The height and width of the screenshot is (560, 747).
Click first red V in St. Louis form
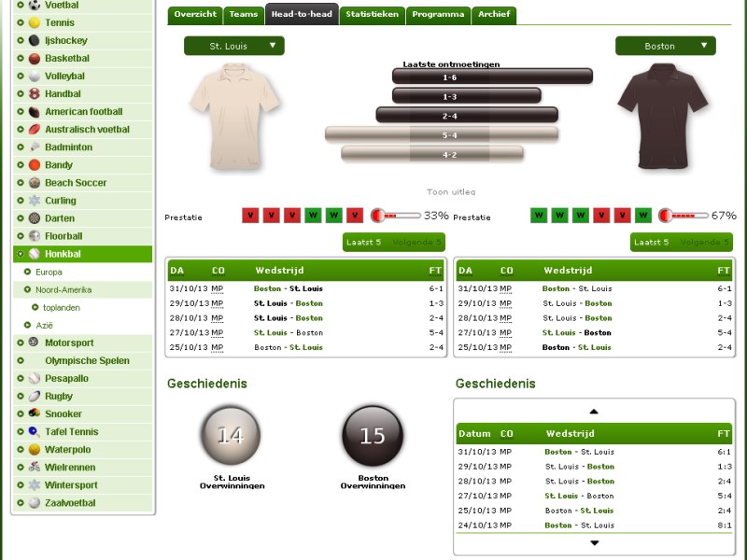point(250,216)
